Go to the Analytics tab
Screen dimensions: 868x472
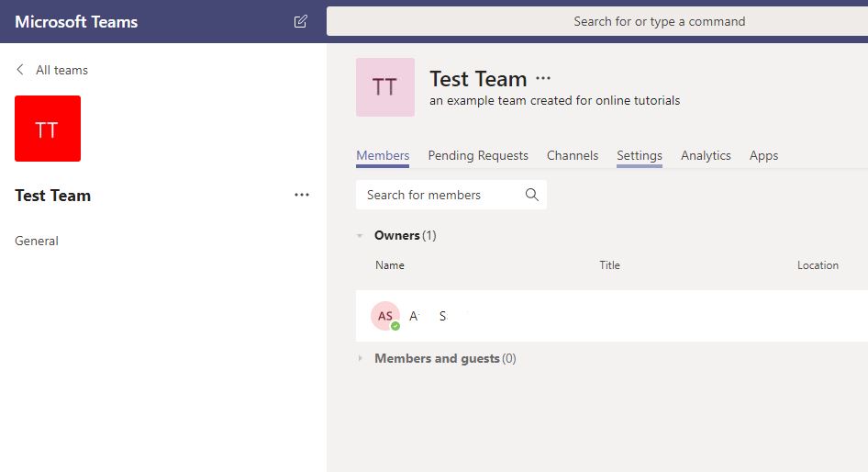click(x=706, y=156)
